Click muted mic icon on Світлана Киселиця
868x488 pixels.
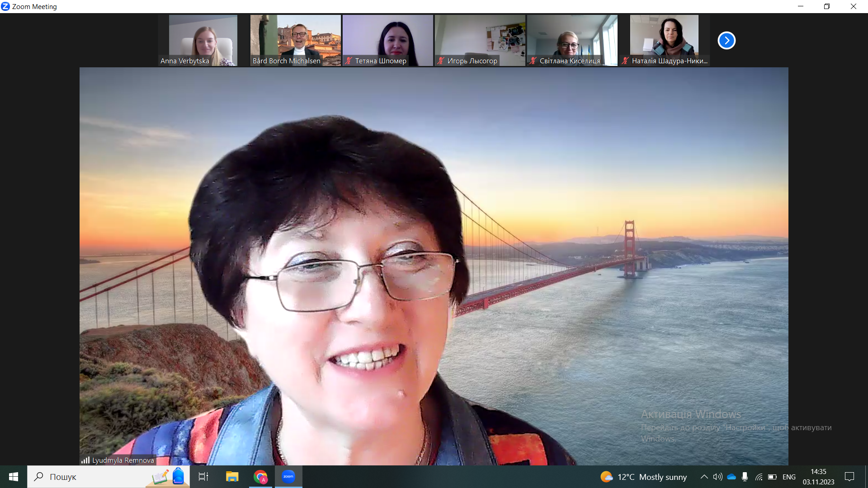533,61
